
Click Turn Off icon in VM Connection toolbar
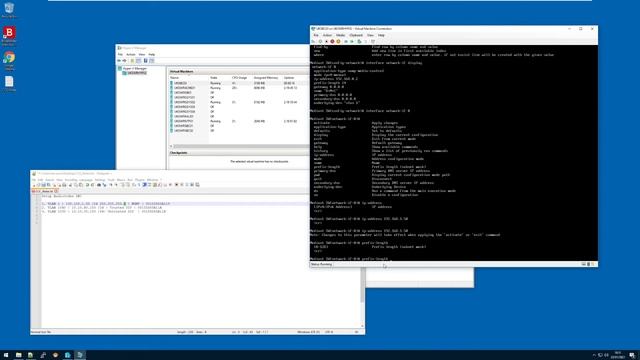click(327, 41)
